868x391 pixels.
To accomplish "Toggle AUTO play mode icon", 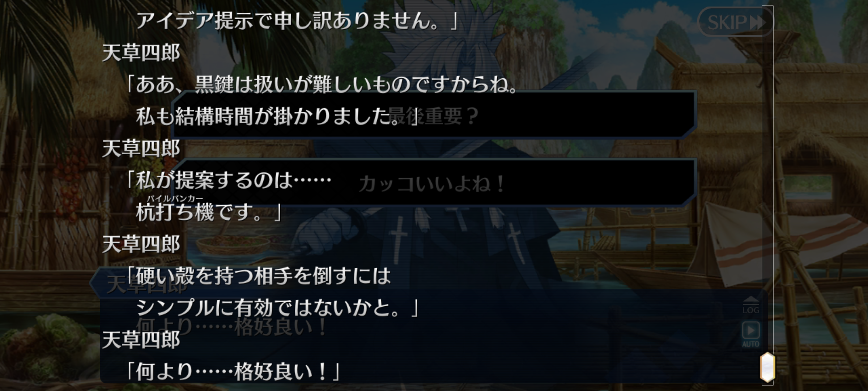I will click(751, 335).
